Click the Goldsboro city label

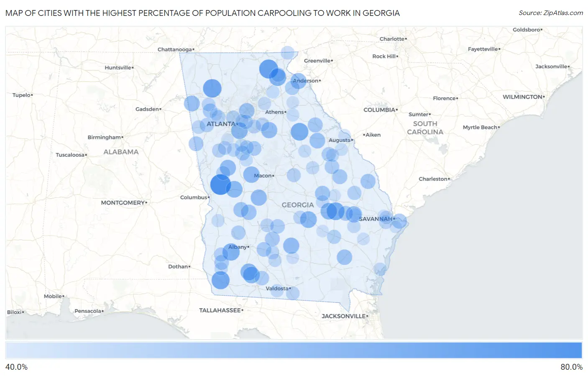(x=526, y=30)
